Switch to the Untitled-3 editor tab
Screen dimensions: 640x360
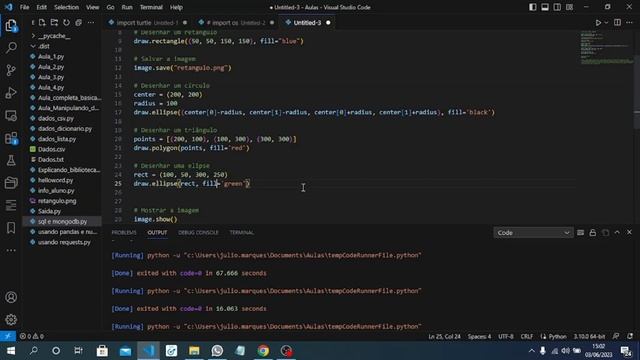click(308, 23)
